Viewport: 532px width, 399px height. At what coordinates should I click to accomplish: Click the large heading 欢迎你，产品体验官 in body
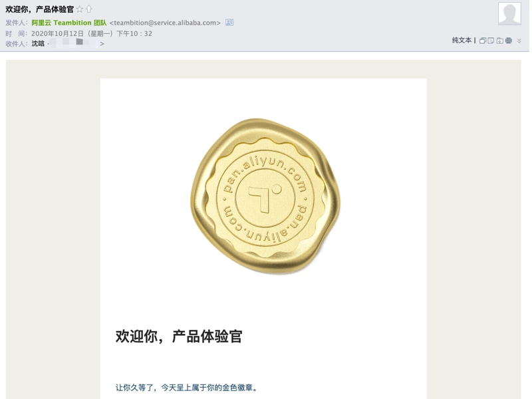click(178, 336)
